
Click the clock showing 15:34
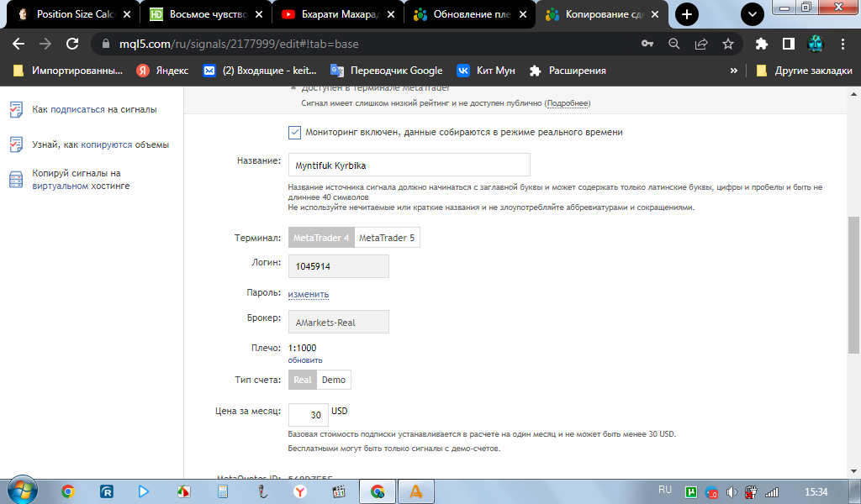[816, 492]
